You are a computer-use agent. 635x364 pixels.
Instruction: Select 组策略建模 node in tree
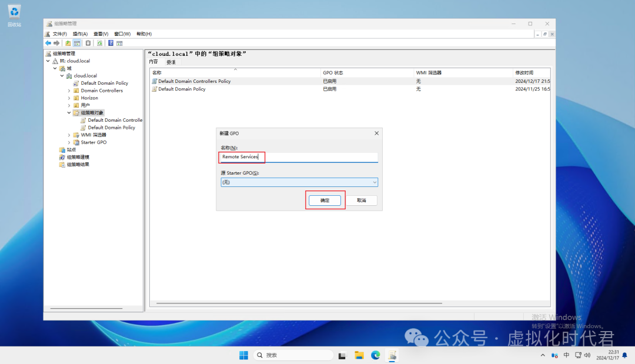[78, 157]
